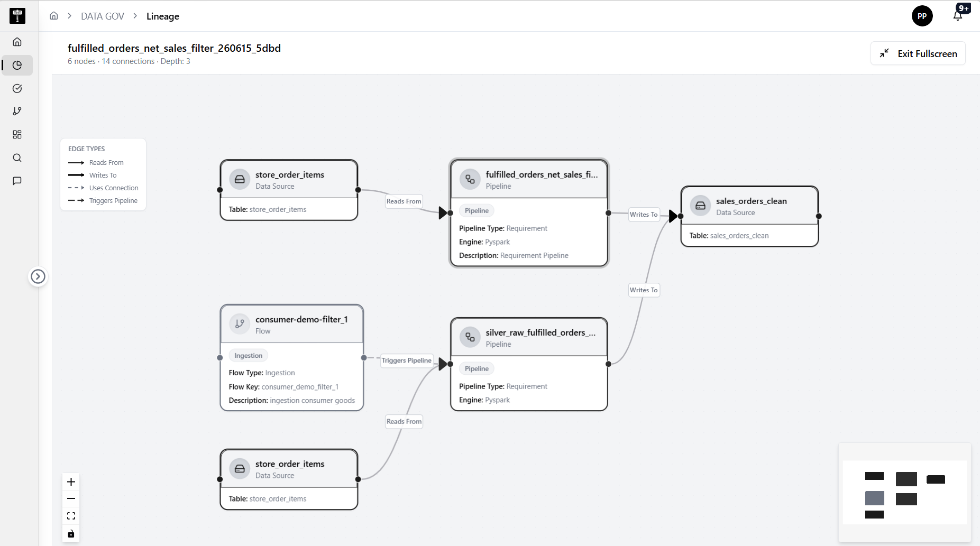This screenshot has height=546, width=980.
Task: Expand the collapsed sidebar chevron
Action: 38,276
